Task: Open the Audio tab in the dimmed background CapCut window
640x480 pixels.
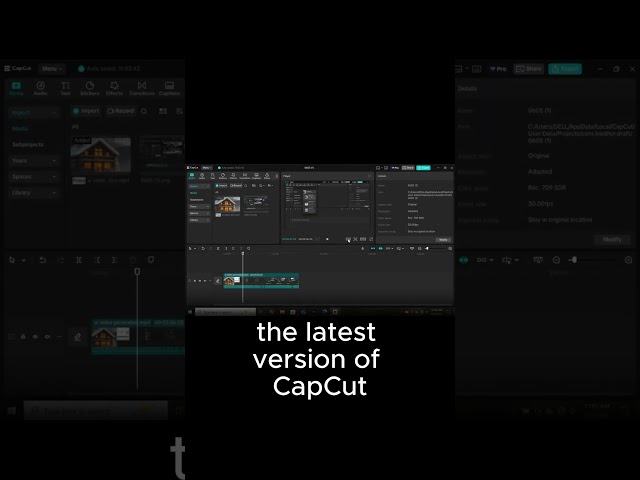Action: [40, 88]
